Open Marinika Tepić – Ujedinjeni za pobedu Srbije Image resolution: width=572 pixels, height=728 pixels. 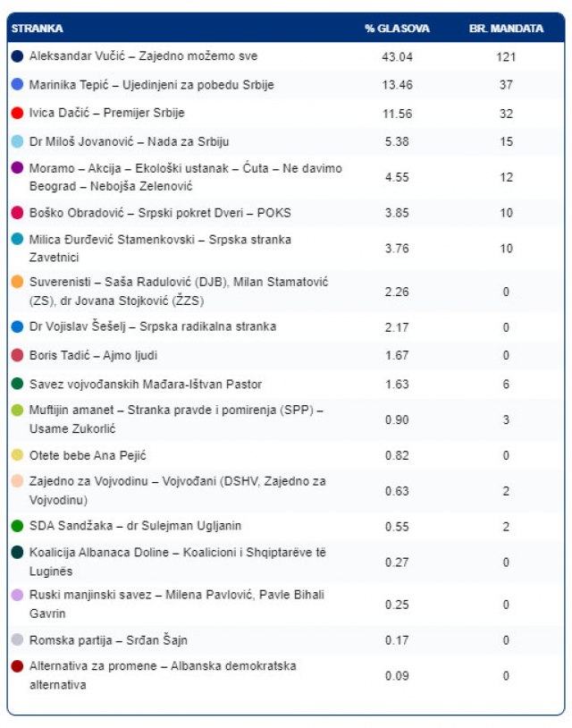[151, 85]
